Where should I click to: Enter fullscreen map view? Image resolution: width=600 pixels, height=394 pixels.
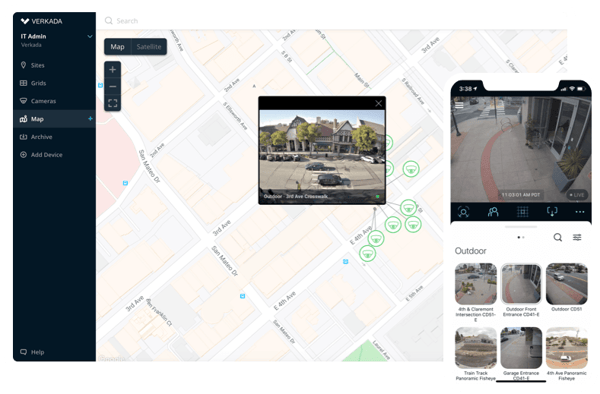112,103
